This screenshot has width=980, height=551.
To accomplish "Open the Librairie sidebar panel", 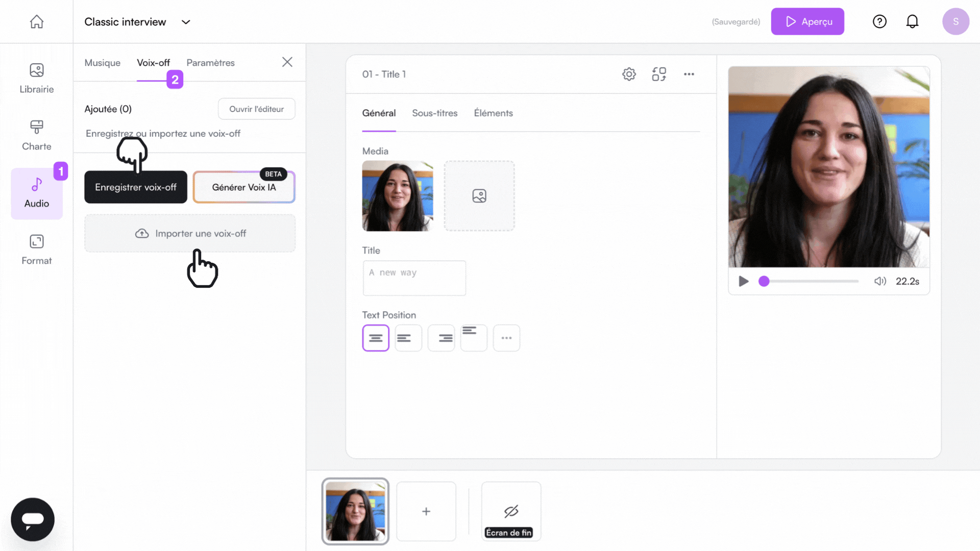I will point(36,79).
